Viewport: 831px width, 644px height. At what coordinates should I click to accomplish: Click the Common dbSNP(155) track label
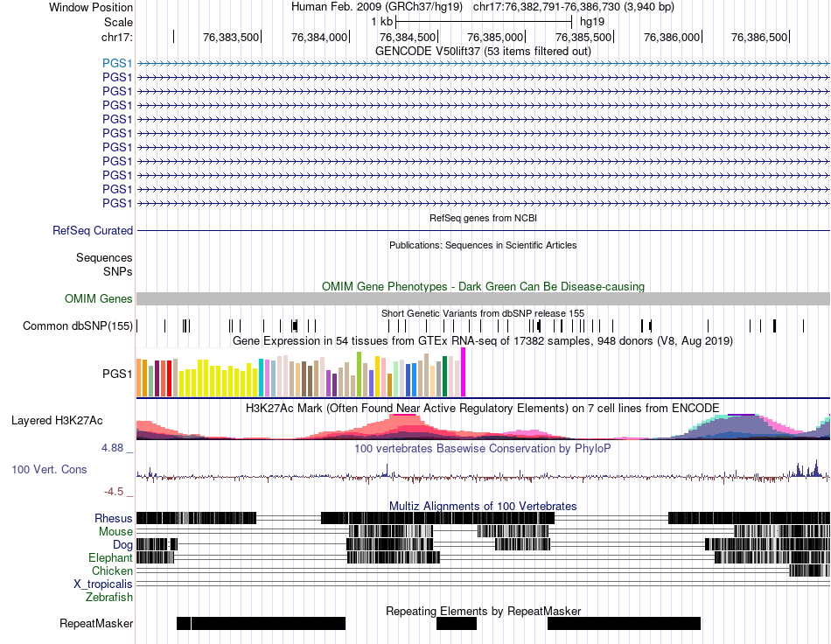[77, 326]
